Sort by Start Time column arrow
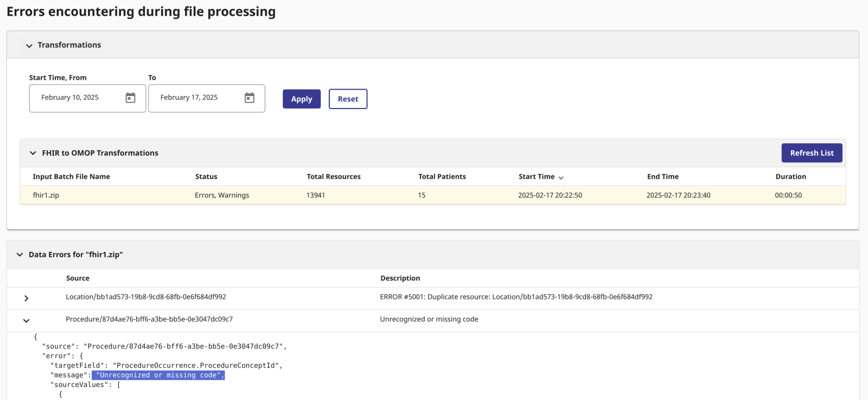The image size is (868, 400). click(x=561, y=177)
